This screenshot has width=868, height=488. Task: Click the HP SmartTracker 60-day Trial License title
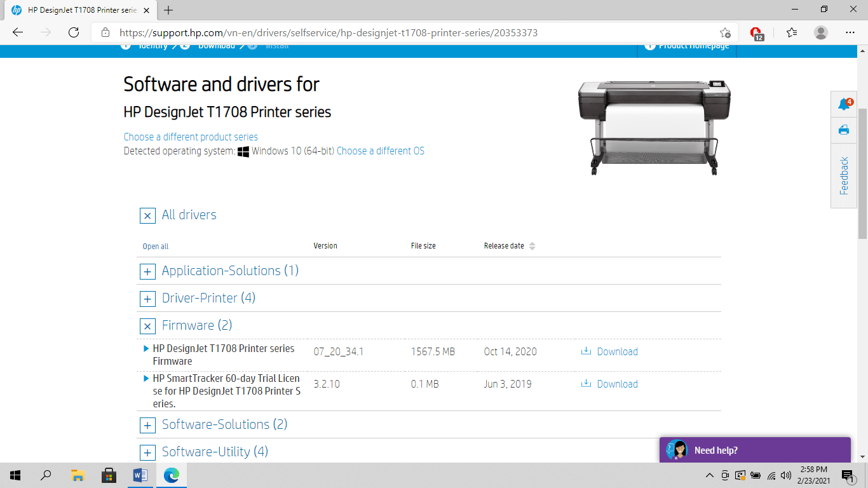227,391
